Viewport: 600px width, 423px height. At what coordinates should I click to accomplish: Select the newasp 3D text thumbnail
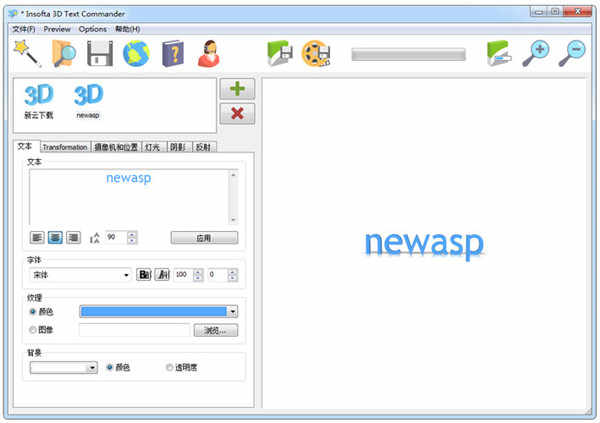pyautogui.click(x=88, y=101)
